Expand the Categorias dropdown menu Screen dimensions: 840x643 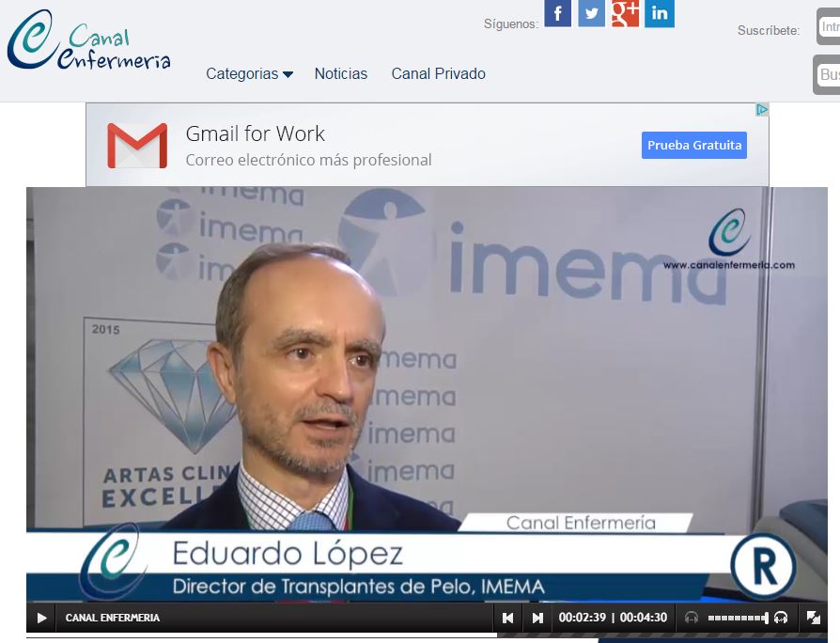249,73
